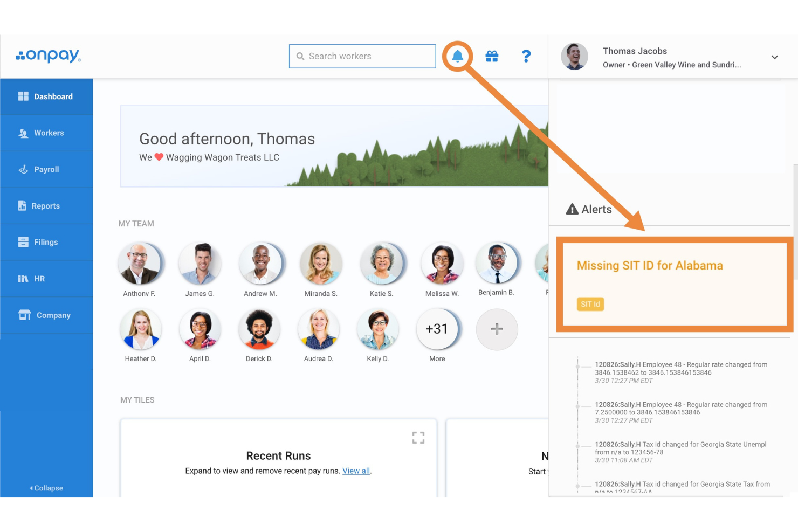
Task: Click the Thomas Jacobs account name
Action: [635, 51]
